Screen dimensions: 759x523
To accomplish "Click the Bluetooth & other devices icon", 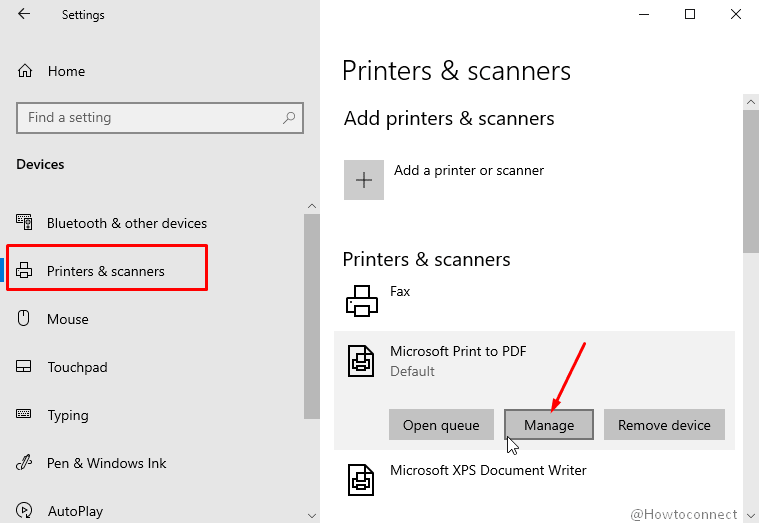I will [24, 222].
